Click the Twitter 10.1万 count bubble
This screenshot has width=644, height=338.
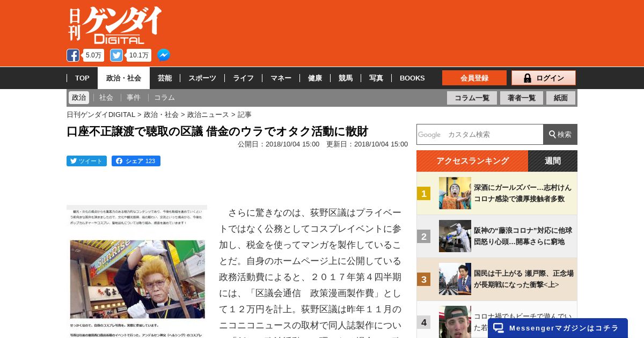point(139,55)
